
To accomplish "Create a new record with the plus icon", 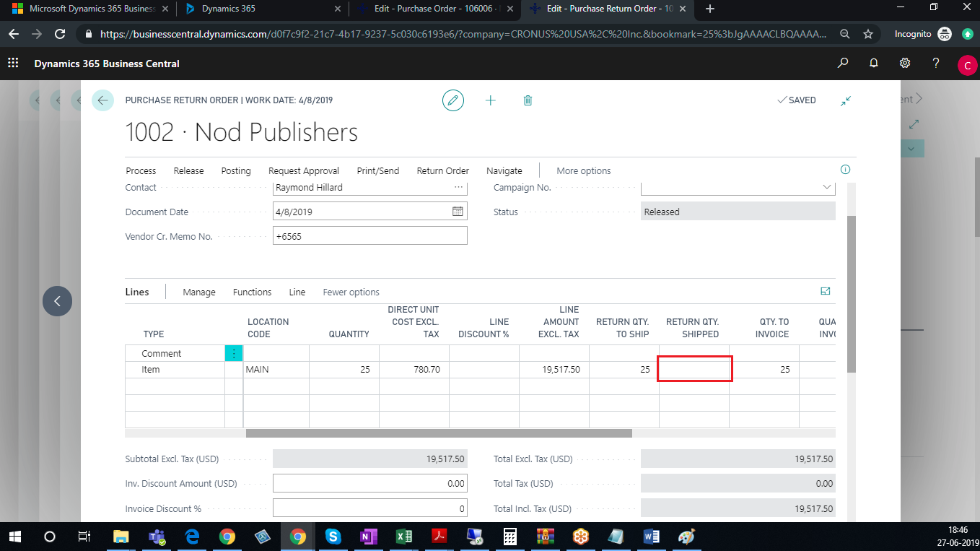I will pos(491,100).
